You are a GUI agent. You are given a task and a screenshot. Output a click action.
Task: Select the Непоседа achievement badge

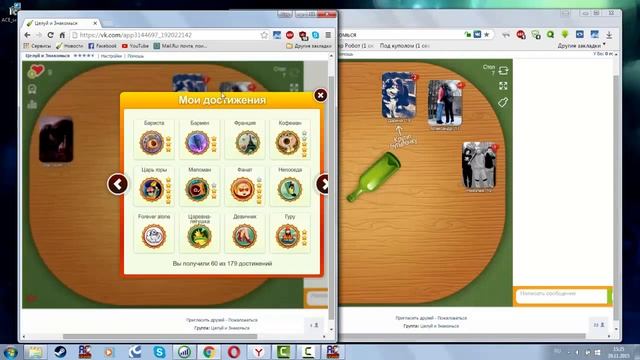[289, 189]
